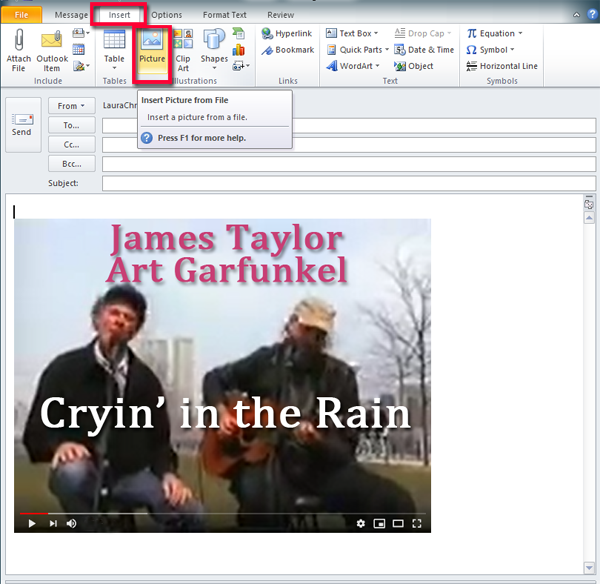600x584 pixels.
Task: Click the SmartArt icon
Action: click(239, 33)
